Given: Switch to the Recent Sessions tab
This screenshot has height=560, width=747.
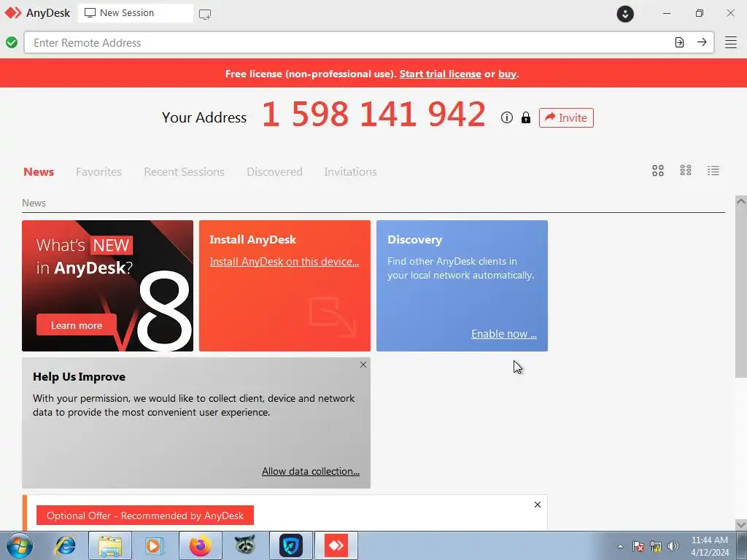Looking at the screenshot, I should pyautogui.click(x=184, y=172).
